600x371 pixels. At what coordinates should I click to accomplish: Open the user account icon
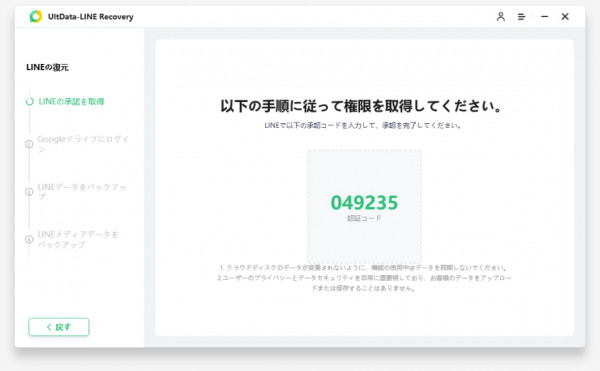501,16
